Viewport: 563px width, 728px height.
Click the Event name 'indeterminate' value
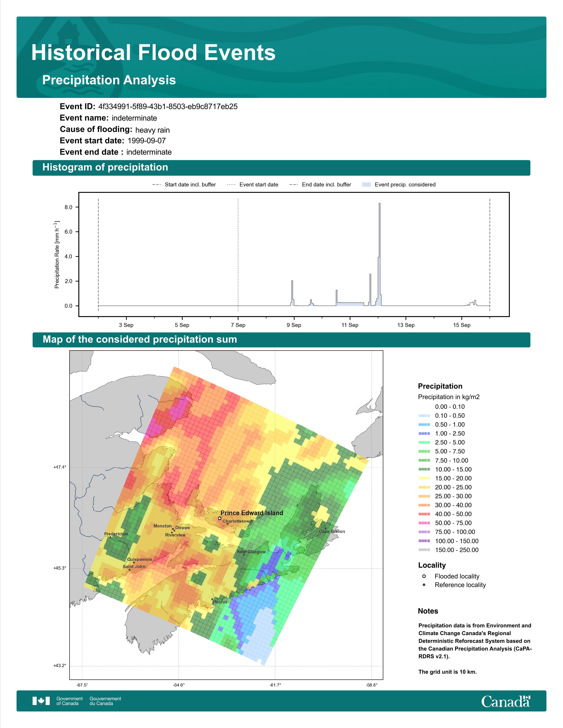[x=134, y=118]
